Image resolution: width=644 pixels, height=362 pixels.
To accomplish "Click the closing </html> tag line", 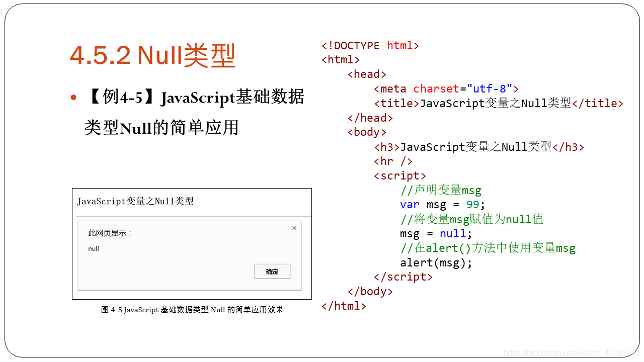I will tap(344, 306).
